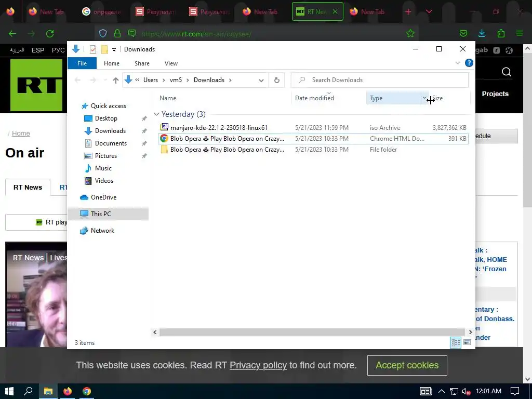Click the muted volume tray icon

[x=466, y=391]
